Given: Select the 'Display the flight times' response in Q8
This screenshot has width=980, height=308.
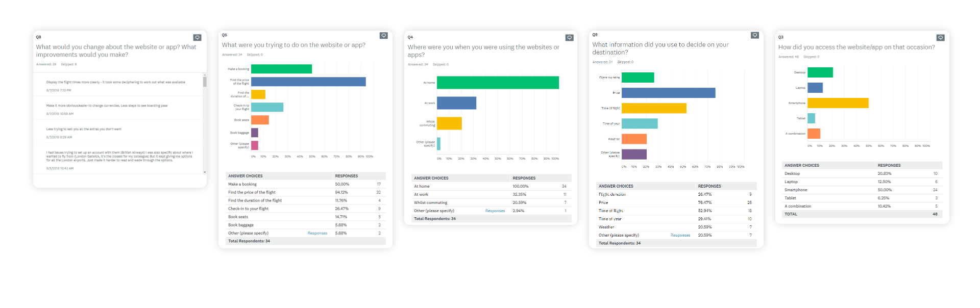Looking at the screenshot, I should 116,82.
